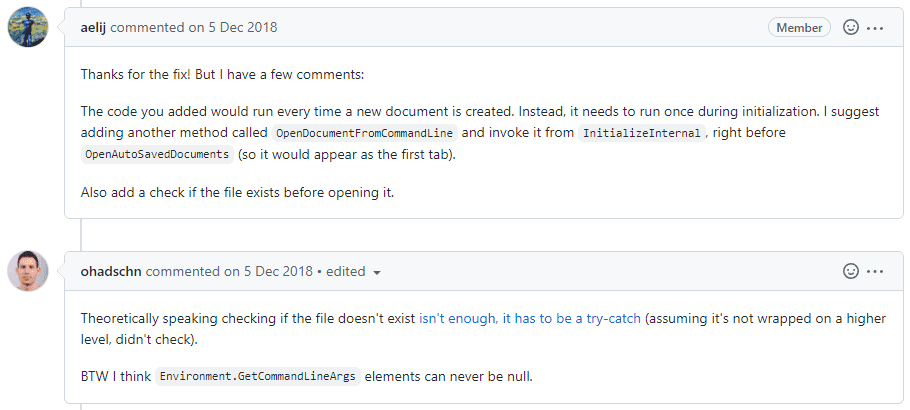Click the 'Also add a check' sentence
Viewport: 910px width, 410px height.
coord(237,193)
